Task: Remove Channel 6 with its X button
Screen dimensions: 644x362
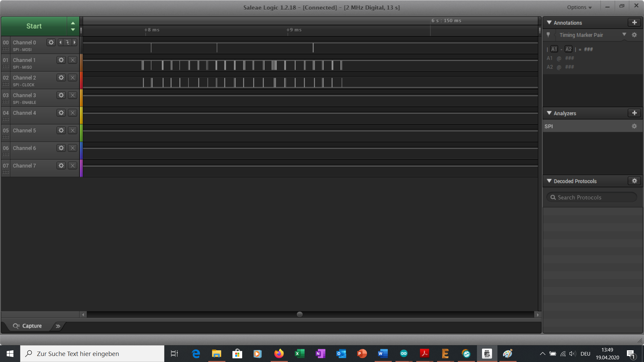Action: [x=72, y=148]
